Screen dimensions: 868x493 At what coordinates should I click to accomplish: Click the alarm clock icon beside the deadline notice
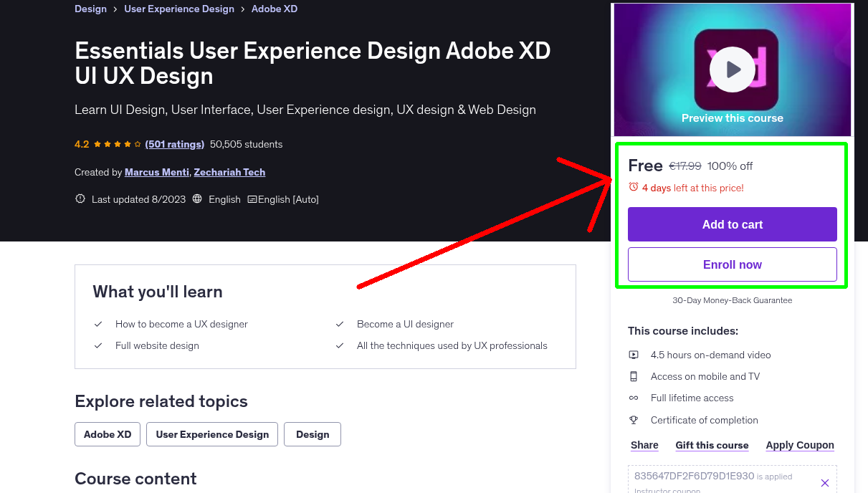coord(633,186)
